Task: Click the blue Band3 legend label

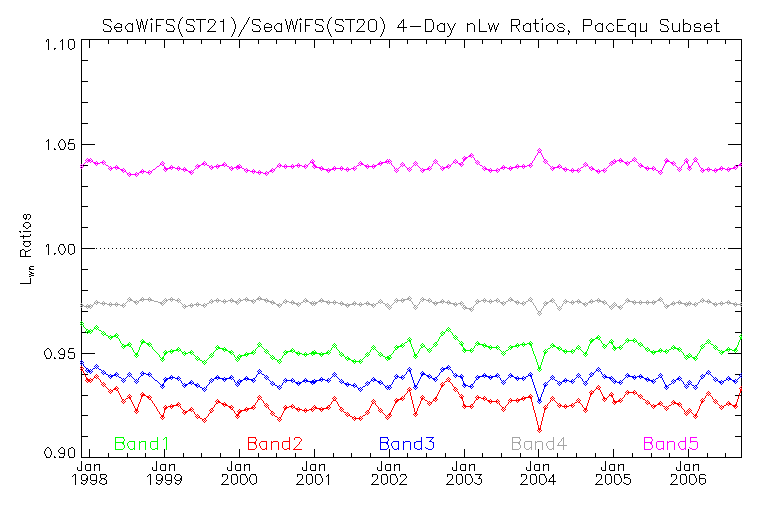Action: [x=407, y=444]
